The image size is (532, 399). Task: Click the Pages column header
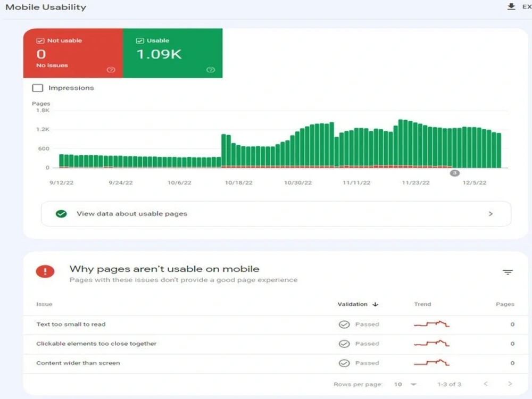click(505, 304)
